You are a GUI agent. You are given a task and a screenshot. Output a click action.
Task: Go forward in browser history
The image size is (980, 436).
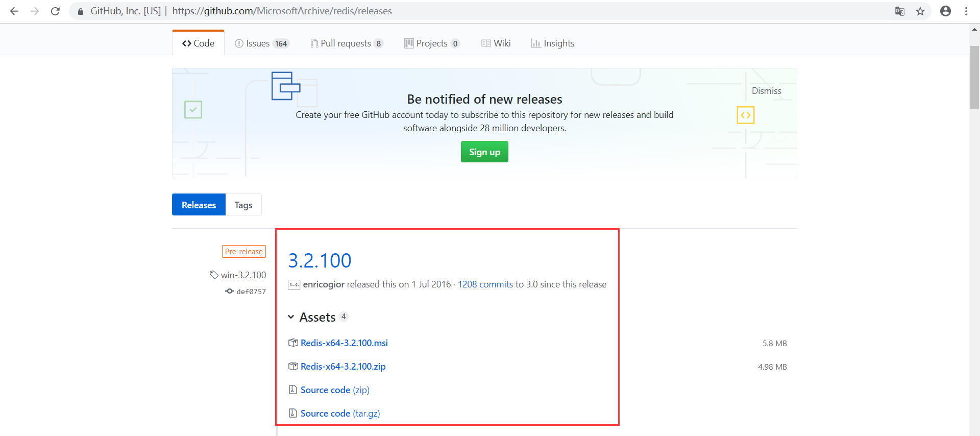coord(35,11)
